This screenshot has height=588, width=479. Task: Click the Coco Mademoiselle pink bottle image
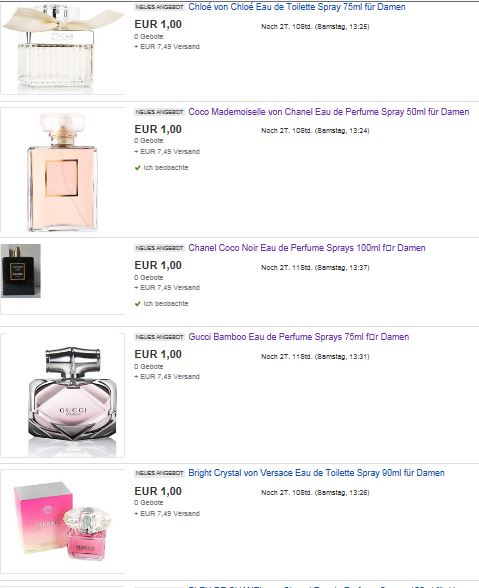[x=62, y=172]
